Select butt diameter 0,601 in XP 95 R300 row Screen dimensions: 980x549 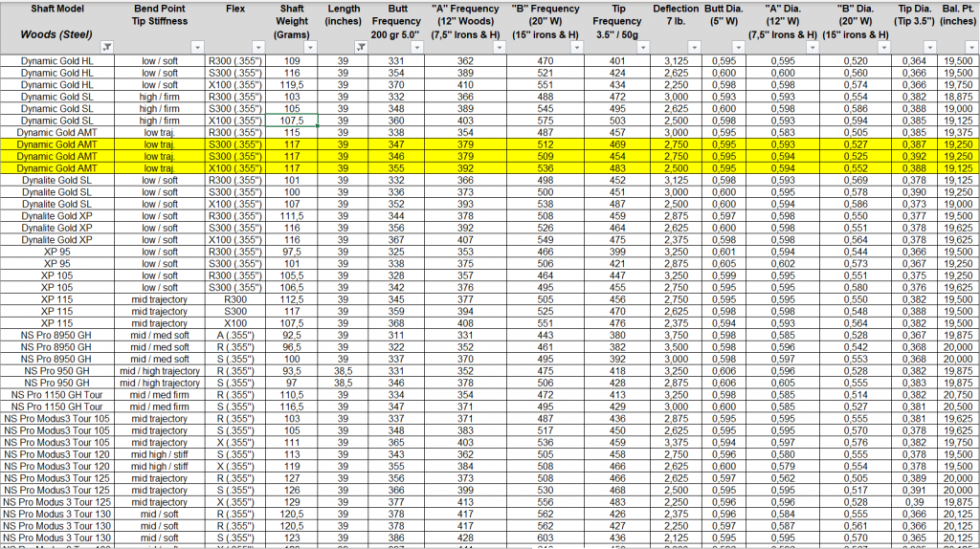point(724,252)
